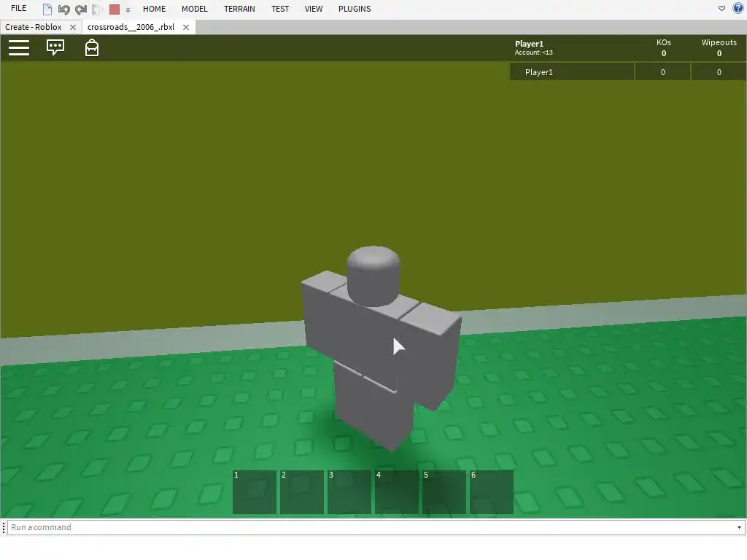747x560 pixels.
Task: Select hotbar slot 3
Action: (349, 492)
